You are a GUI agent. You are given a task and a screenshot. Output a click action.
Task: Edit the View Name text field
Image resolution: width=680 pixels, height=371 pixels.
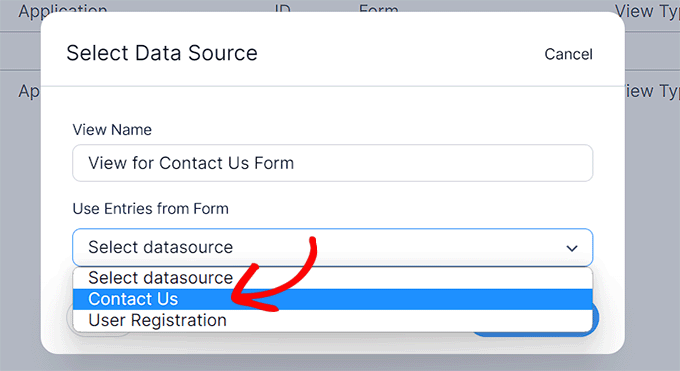[333, 163]
